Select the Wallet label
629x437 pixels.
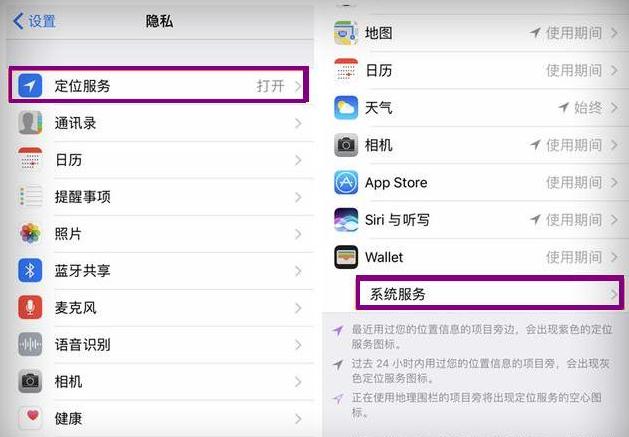384,257
